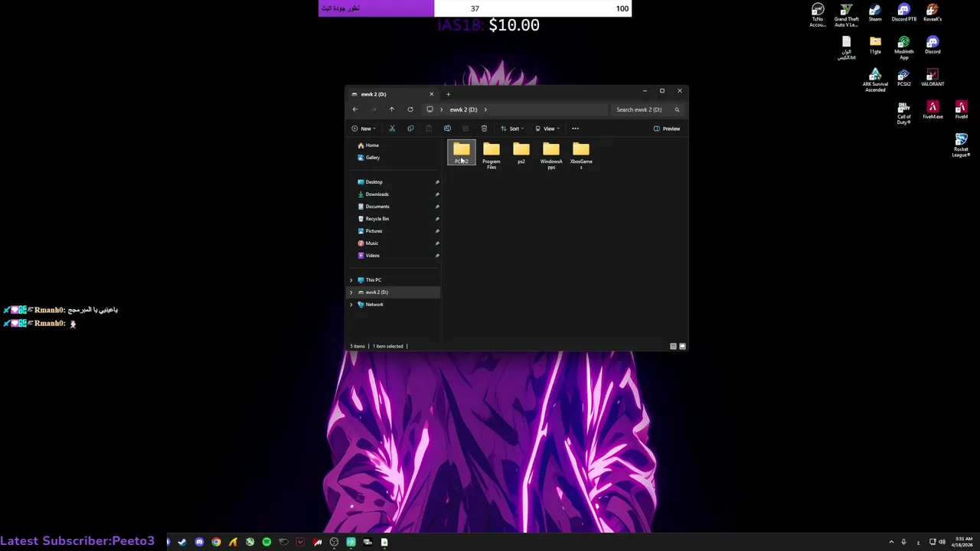Select VALORANT desktop shortcut
This screenshot has width=980, height=551.
(933, 77)
